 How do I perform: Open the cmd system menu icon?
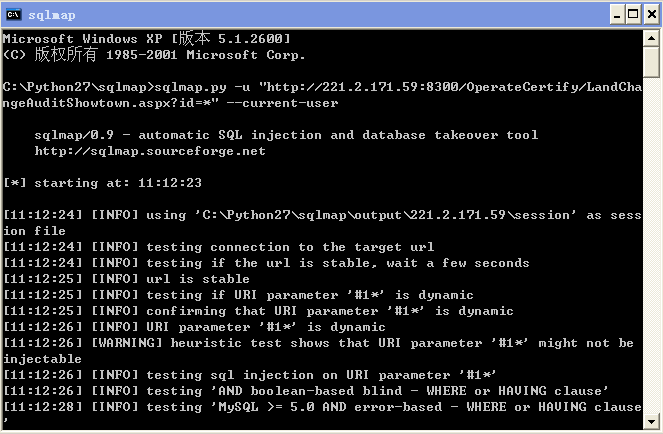14,15
